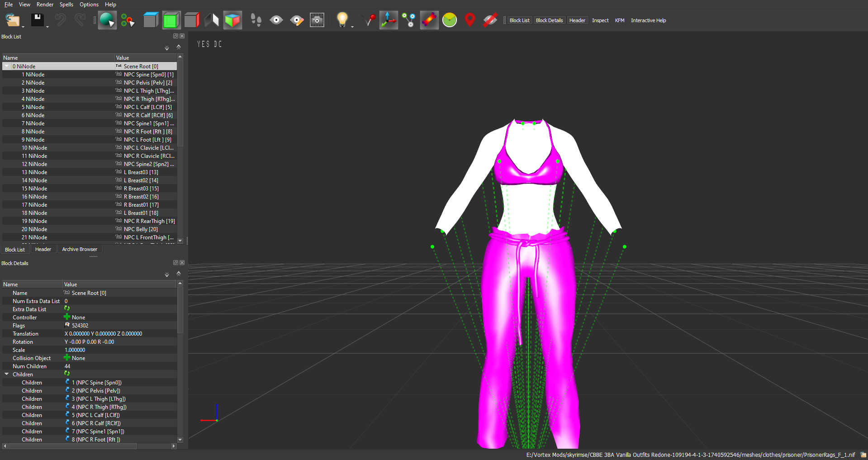Click the refresh icon in Extra Data List row

[x=67, y=309]
